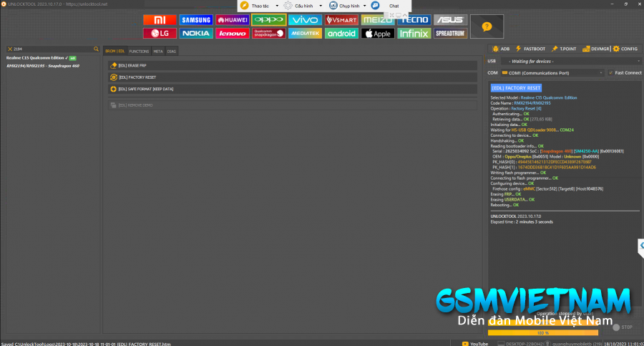
Task: Click the side panel collapse arrow
Action: (x=641, y=246)
